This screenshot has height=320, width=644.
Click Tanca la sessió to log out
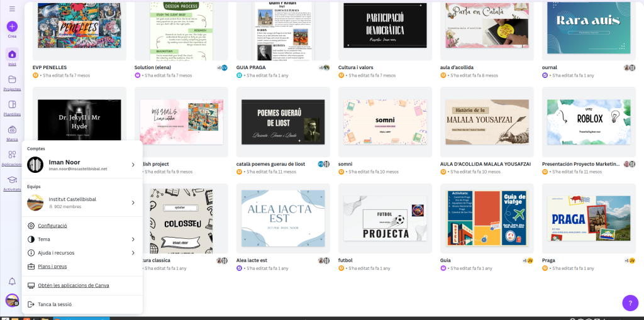point(54,304)
